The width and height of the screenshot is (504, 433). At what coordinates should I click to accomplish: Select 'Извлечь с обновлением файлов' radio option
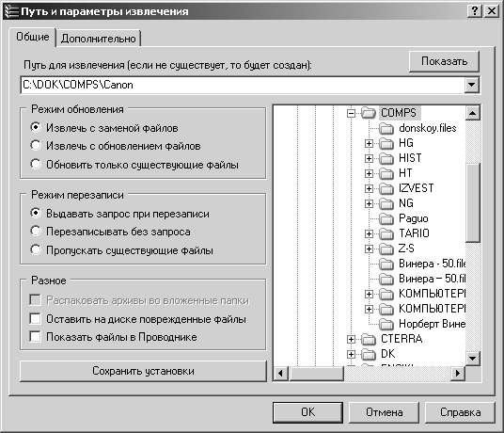tap(36, 145)
